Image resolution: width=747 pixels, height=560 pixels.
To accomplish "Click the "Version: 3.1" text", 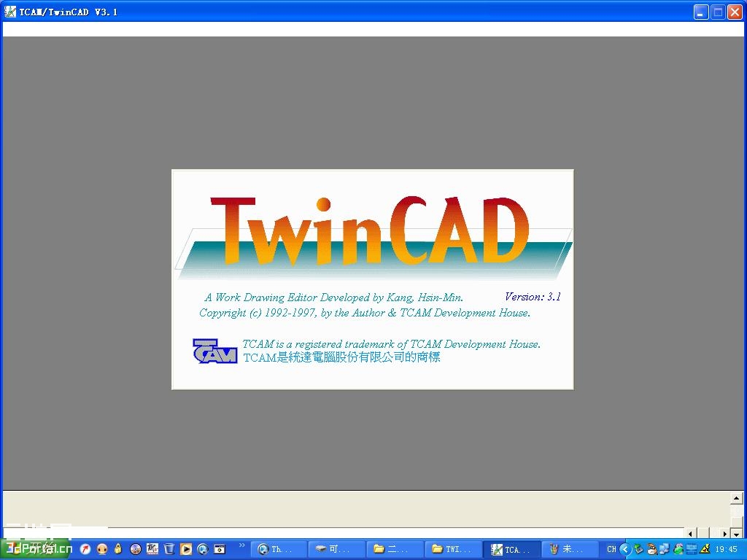I will 533,297.
